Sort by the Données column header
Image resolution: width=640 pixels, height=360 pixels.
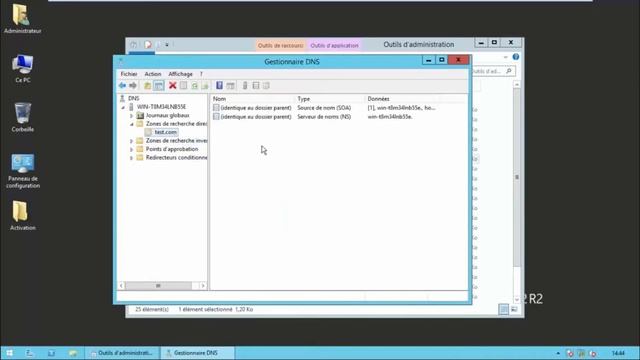[402, 99]
